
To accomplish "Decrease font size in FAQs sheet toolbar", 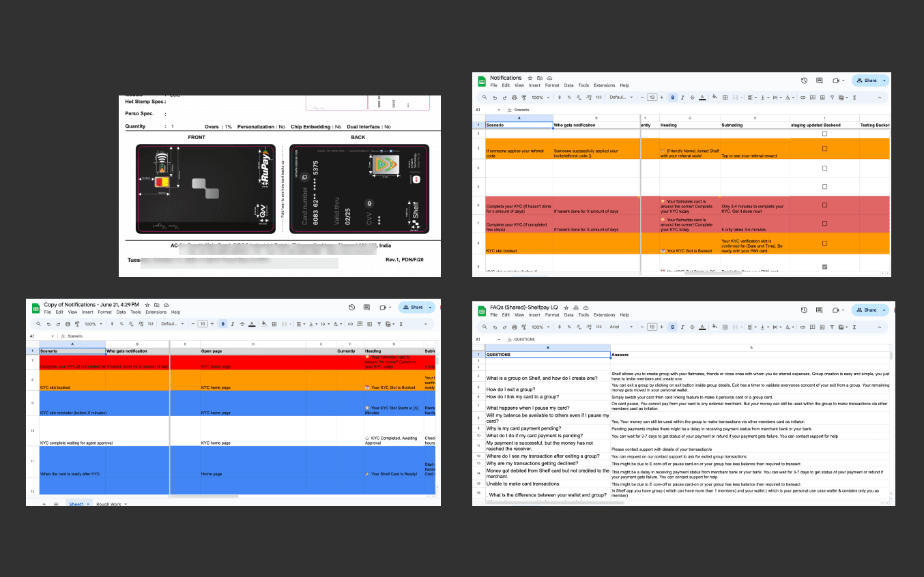I will [x=642, y=327].
